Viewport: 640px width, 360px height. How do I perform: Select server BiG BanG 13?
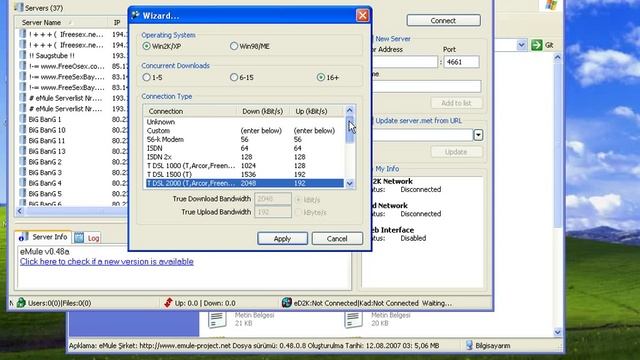(x=72, y=151)
